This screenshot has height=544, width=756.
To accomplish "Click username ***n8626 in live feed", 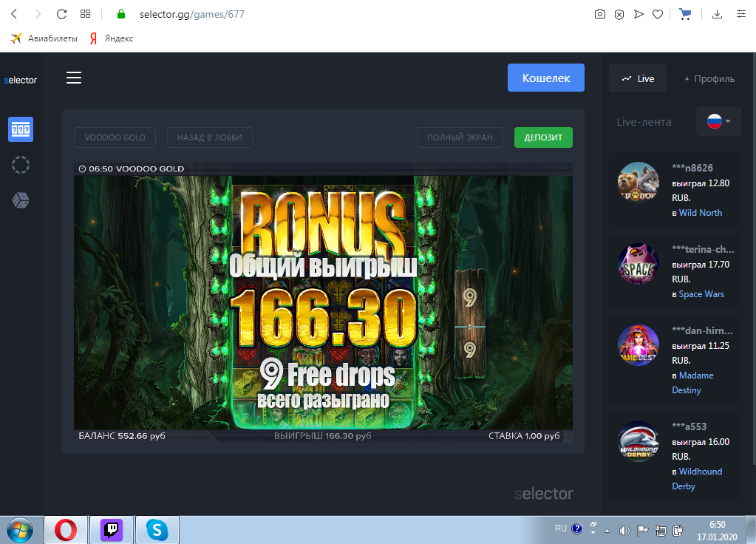I will point(692,168).
